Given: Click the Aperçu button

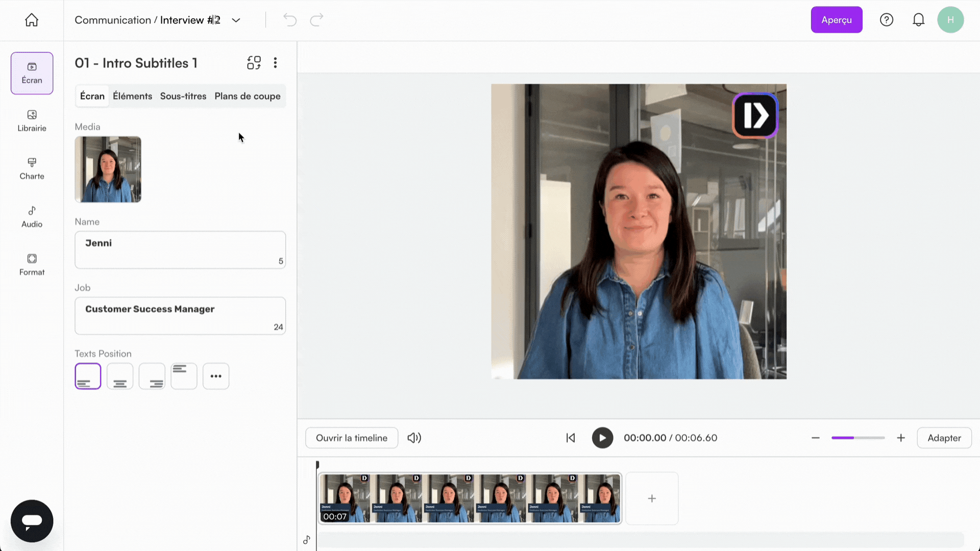Looking at the screenshot, I should click(836, 19).
